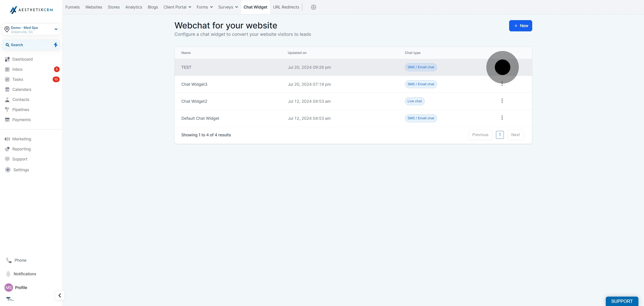Click the Chat type column header
The width and height of the screenshot is (644, 306).
pos(413,53)
